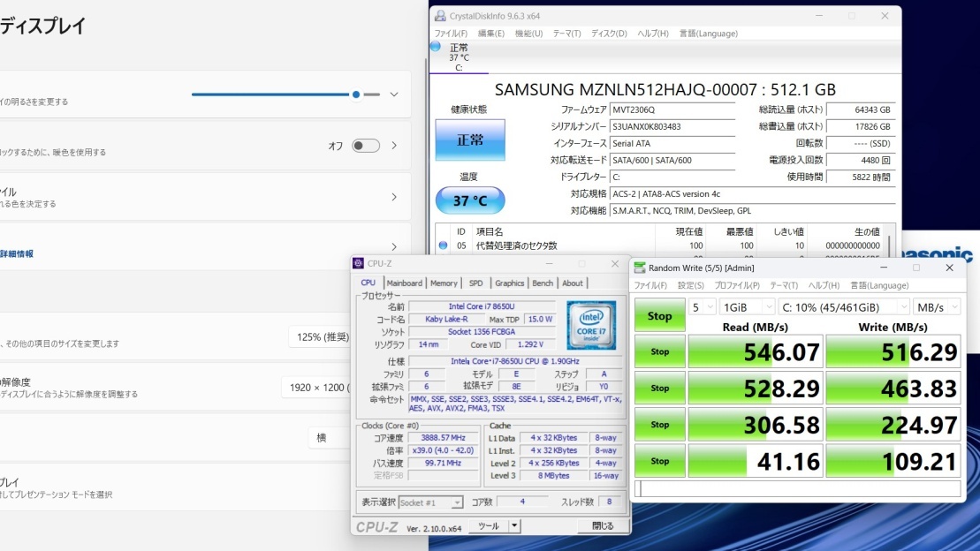Expand the brightness options chevron
Image resolution: width=980 pixels, height=551 pixels.
pyautogui.click(x=394, y=94)
